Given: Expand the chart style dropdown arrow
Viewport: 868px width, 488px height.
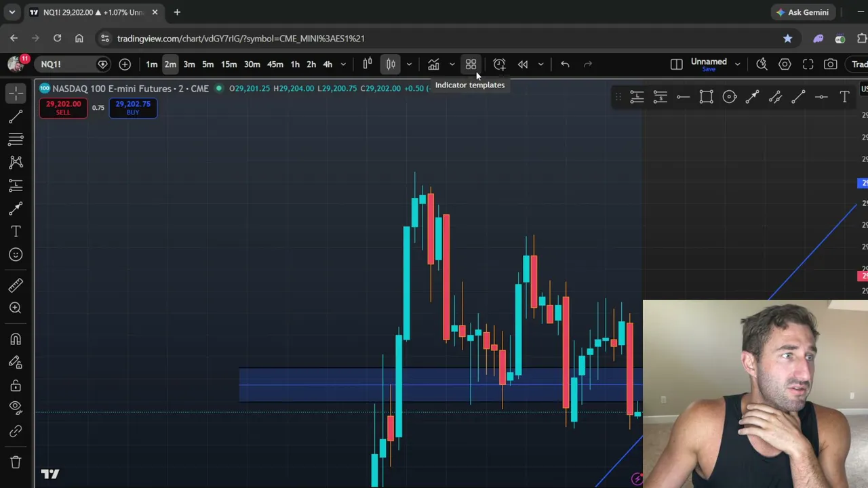Looking at the screenshot, I should 409,64.
